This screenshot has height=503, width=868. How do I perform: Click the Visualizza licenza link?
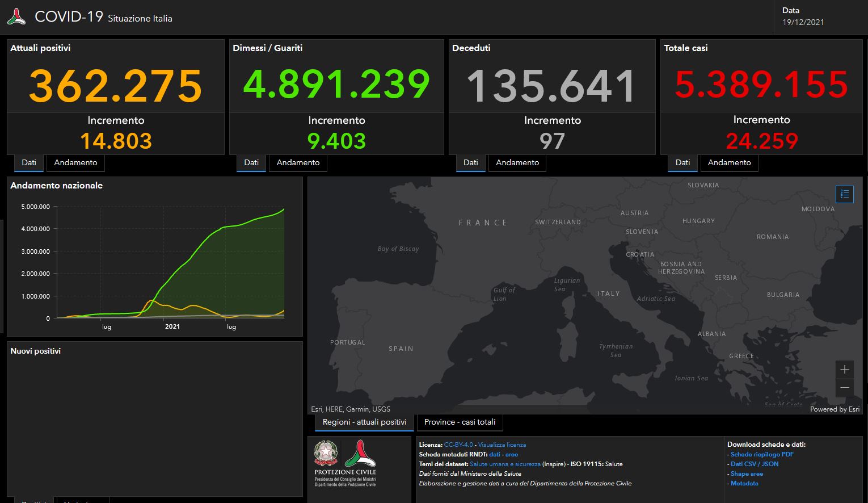pos(502,445)
